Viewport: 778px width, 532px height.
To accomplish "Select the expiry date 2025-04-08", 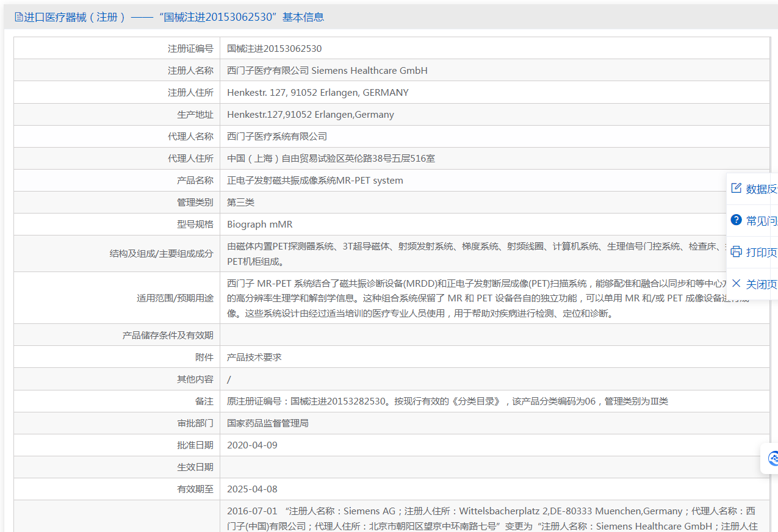I will tap(252, 489).
